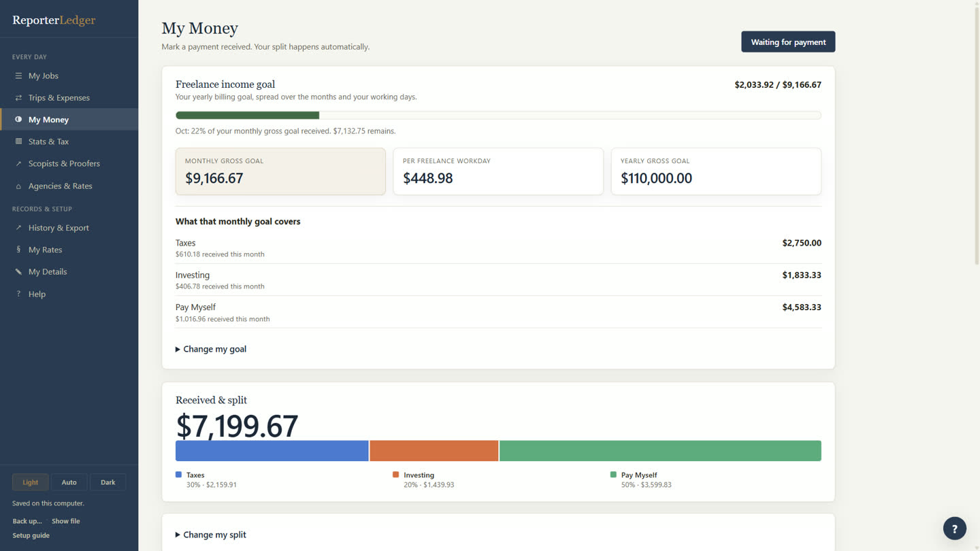This screenshot has width=980, height=551.
Task: Open the Setup guide link
Action: click(x=31, y=535)
